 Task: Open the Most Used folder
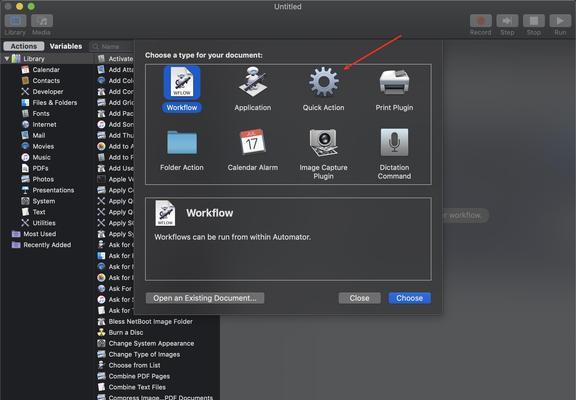(x=40, y=234)
